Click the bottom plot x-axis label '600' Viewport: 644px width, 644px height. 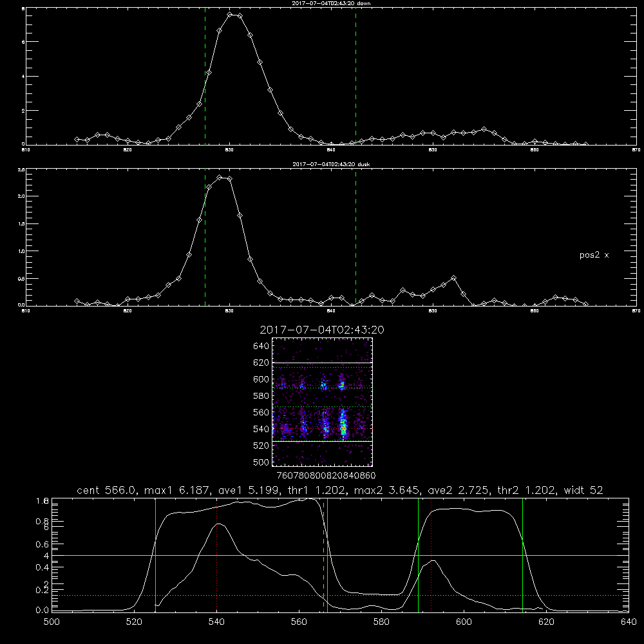[x=464, y=622]
